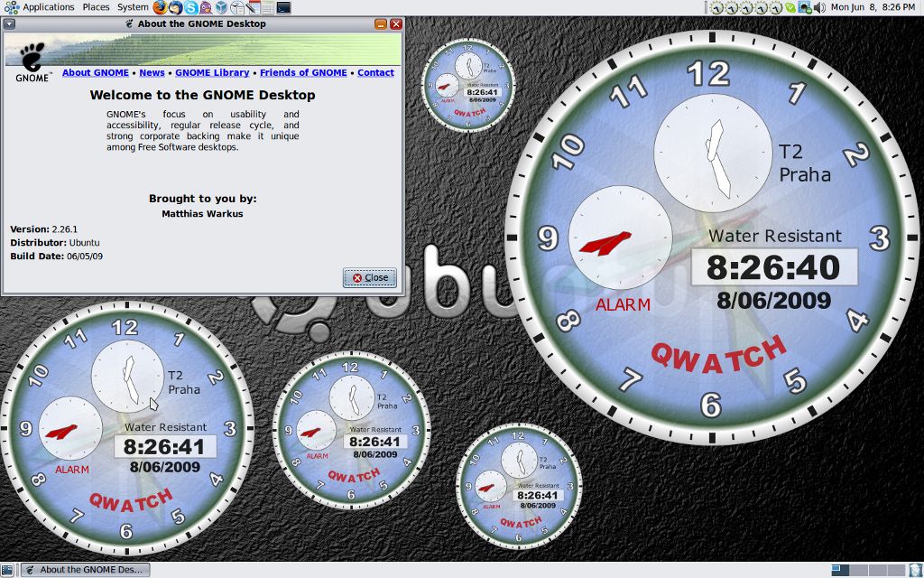Open the Contact link
Screen dimensions: 924x578
(375, 72)
